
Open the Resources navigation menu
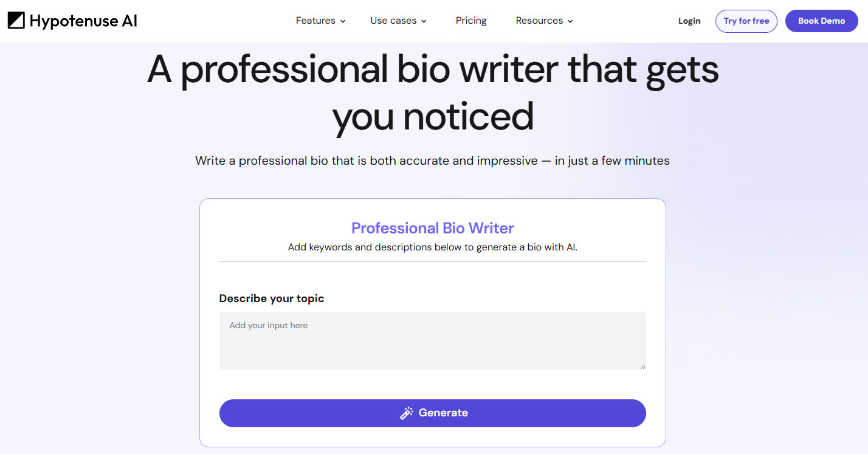(539, 20)
